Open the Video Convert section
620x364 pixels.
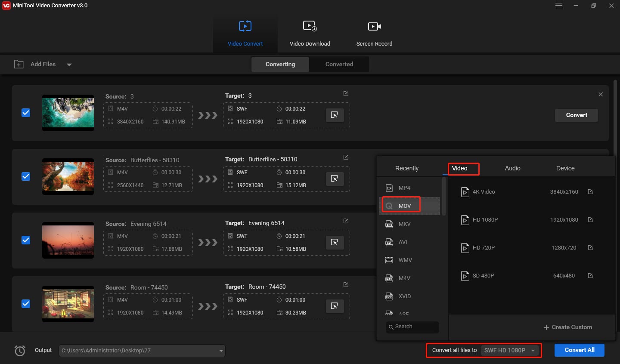245,34
